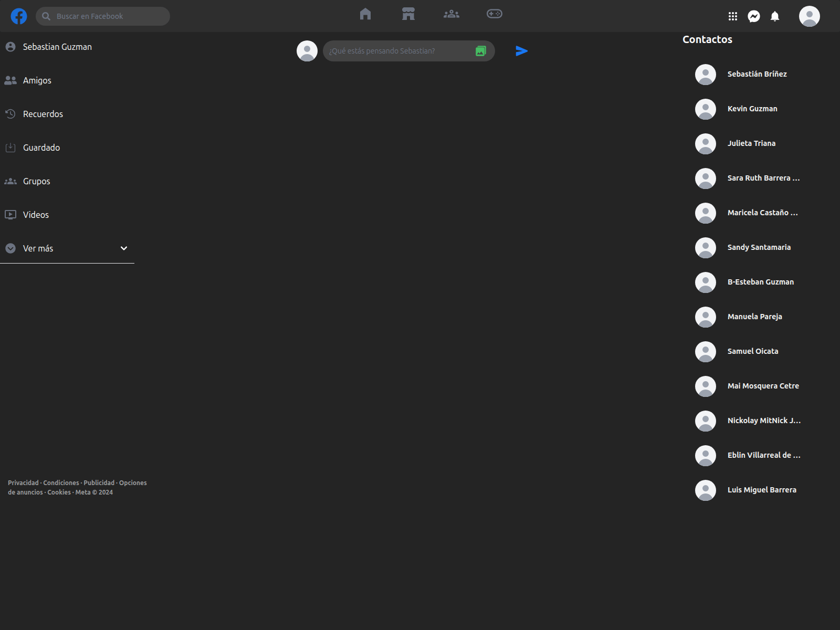Click the green photo attach icon

[x=481, y=51]
